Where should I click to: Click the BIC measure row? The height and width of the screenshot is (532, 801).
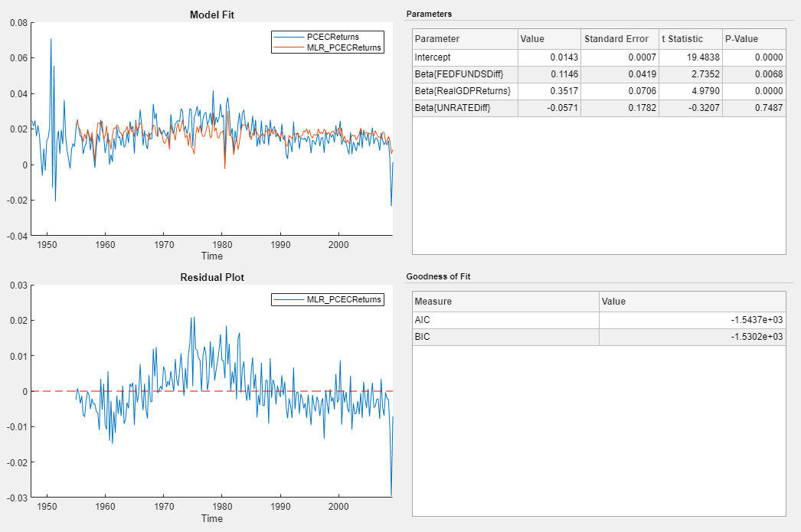coord(599,337)
